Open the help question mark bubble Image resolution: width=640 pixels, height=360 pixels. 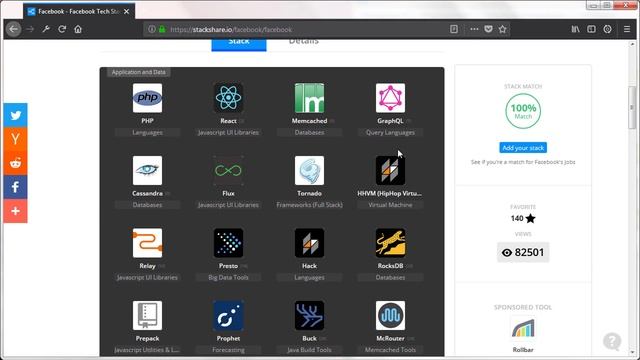pos(612,341)
